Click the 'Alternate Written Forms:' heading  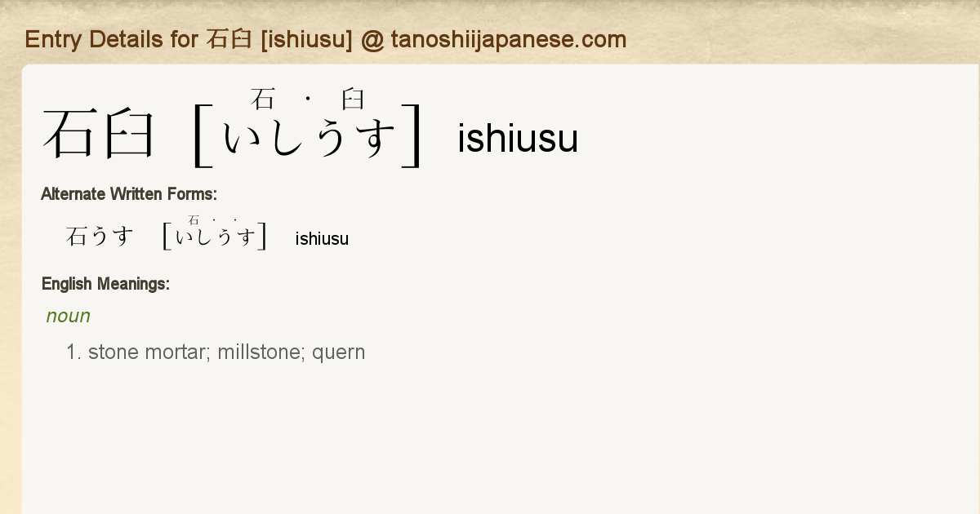click(x=128, y=194)
